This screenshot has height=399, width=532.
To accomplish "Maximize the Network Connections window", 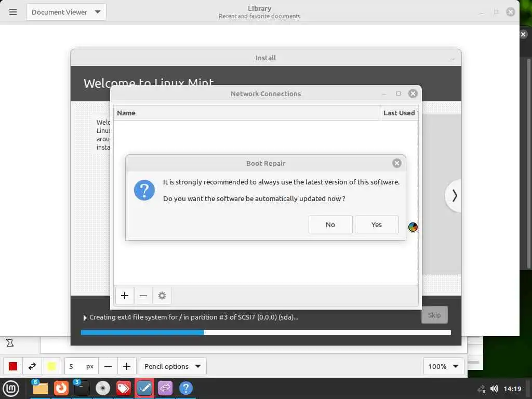I will click(x=398, y=94).
